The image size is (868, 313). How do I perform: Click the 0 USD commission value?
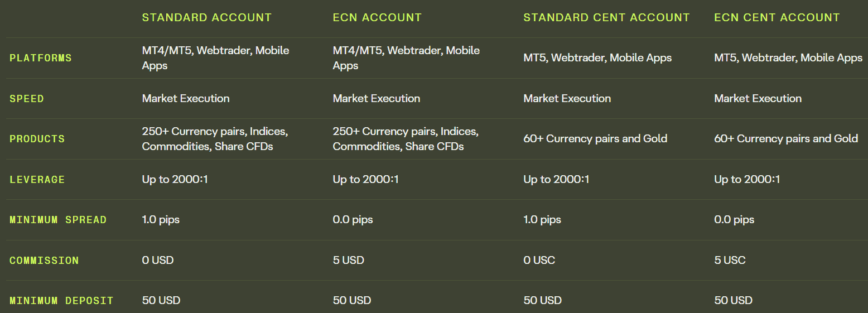click(x=158, y=260)
